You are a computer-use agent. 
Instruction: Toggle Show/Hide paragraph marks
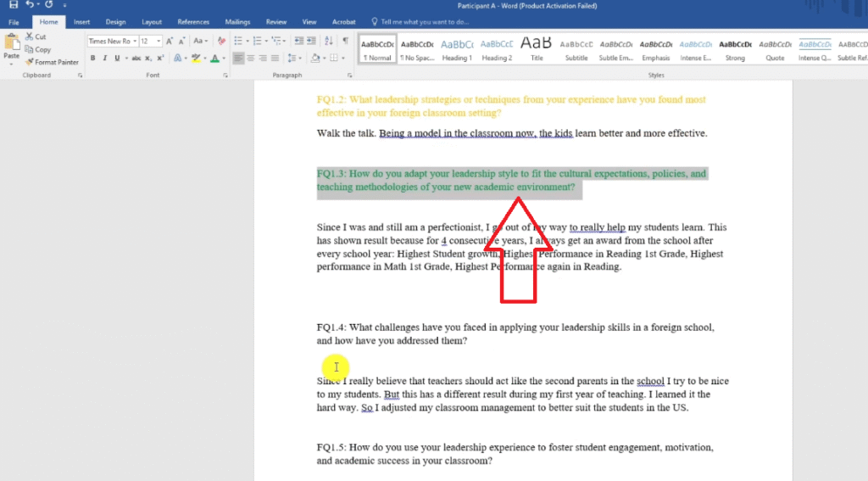(x=345, y=41)
